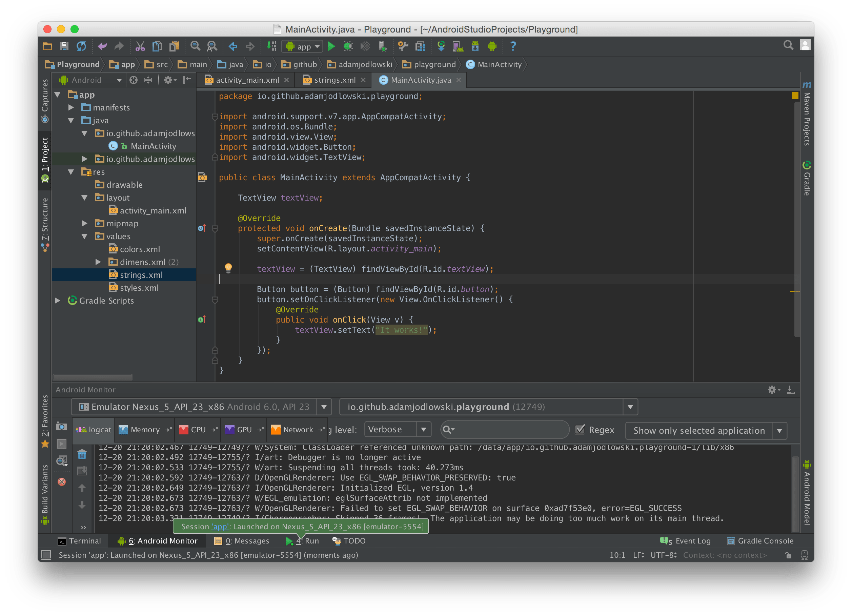The height and width of the screenshot is (616, 852).
Task: Click the intention lightbulb in editor
Action: tap(228, 268)
